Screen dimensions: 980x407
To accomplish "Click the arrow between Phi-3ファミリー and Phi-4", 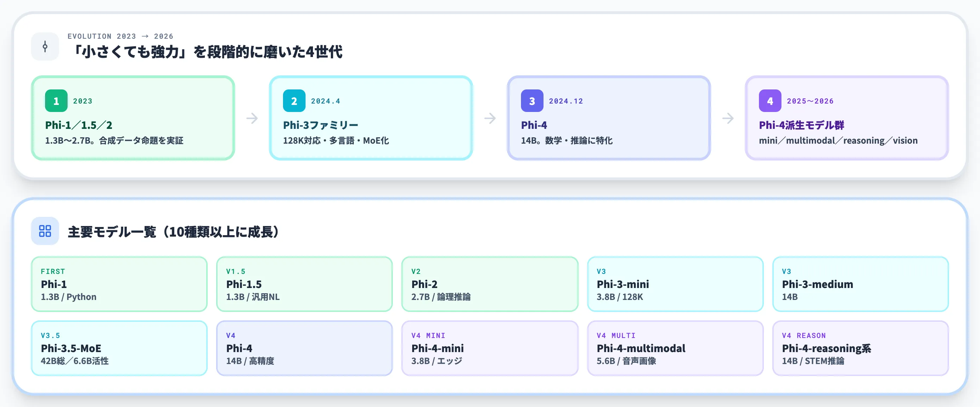I will click(490, 118).
